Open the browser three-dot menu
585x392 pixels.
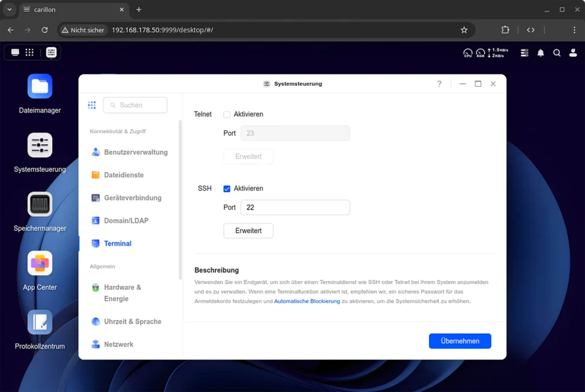574,30
